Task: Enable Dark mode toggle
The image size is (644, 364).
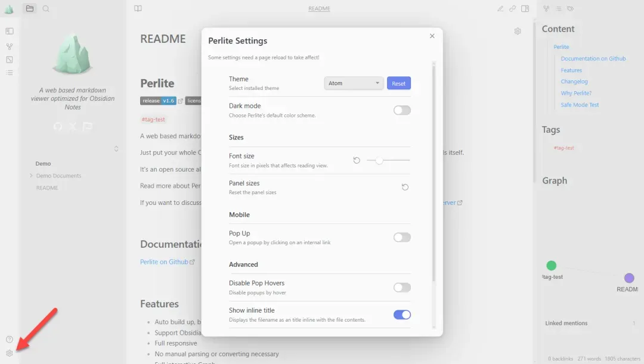Action: pos(402,110)
